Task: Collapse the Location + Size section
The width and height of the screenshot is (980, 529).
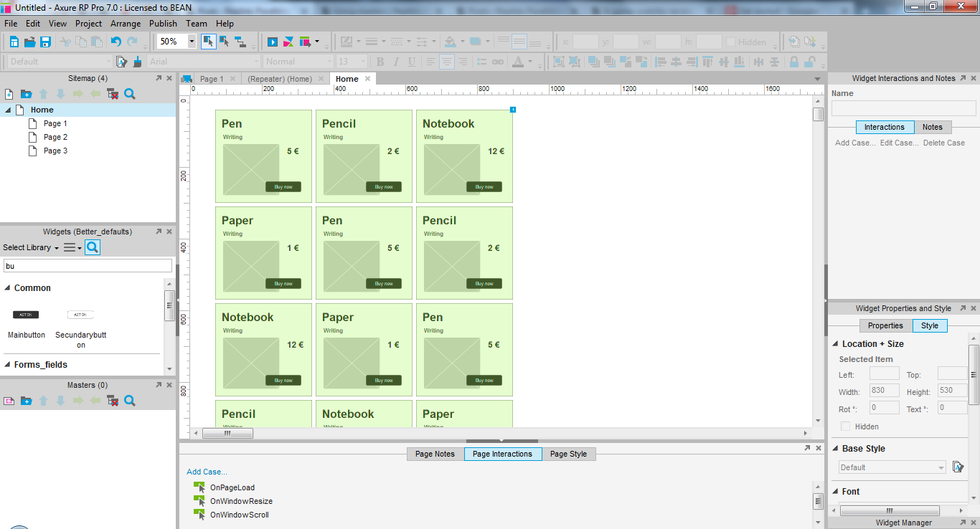Action: [x=836, y=344]
